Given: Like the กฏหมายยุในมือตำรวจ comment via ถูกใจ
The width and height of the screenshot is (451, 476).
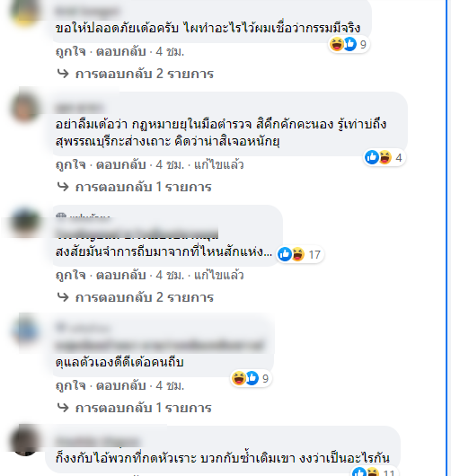Looking at the screenshot, I should (70, 164).
